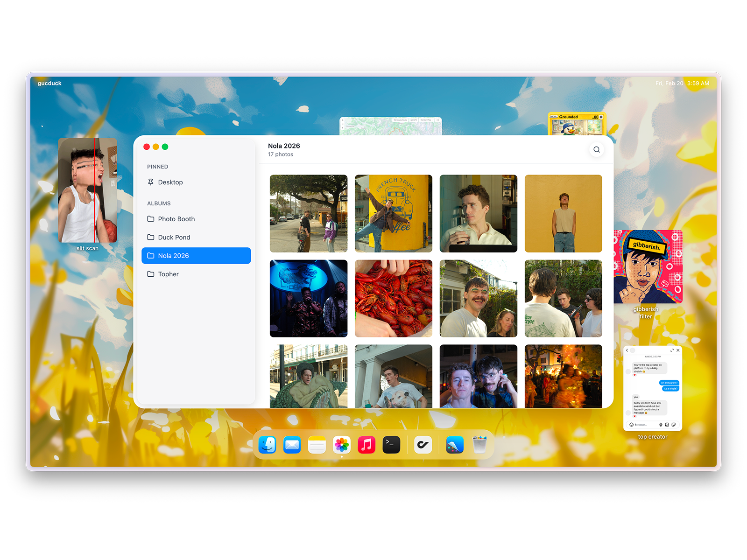Screen dimensions: 747x560
Task: Open the Trash in the dock
Action: click(x=479, y=445)
